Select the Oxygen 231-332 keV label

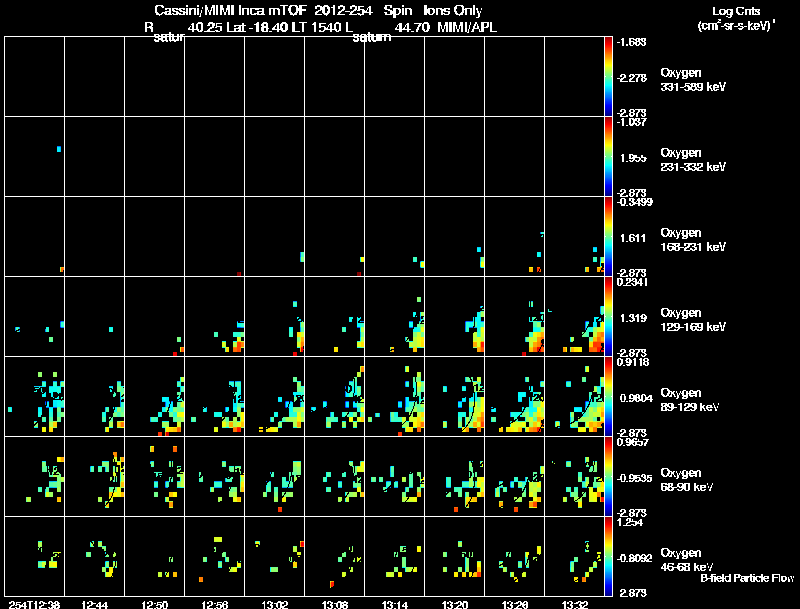tap(693, 160)
